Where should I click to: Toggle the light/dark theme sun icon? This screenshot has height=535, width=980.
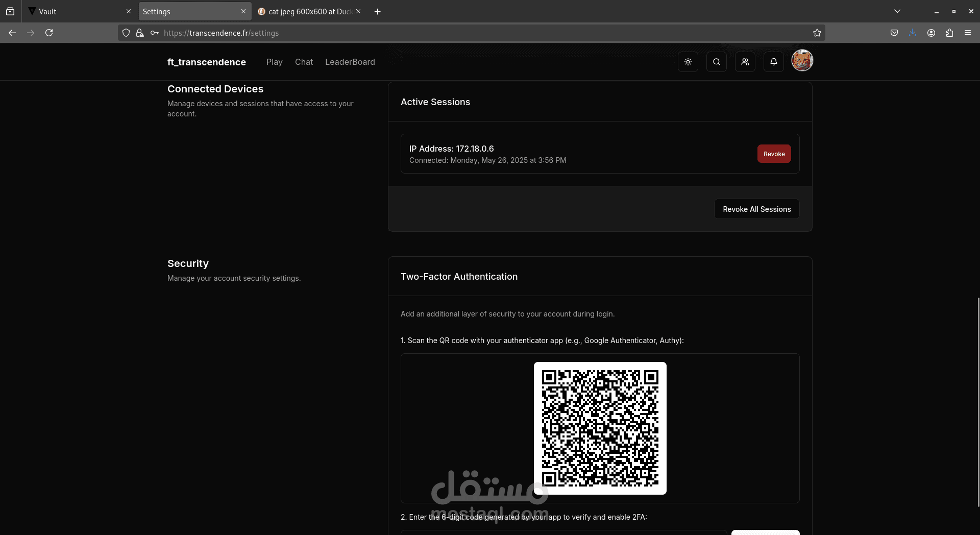coord(688,62)
